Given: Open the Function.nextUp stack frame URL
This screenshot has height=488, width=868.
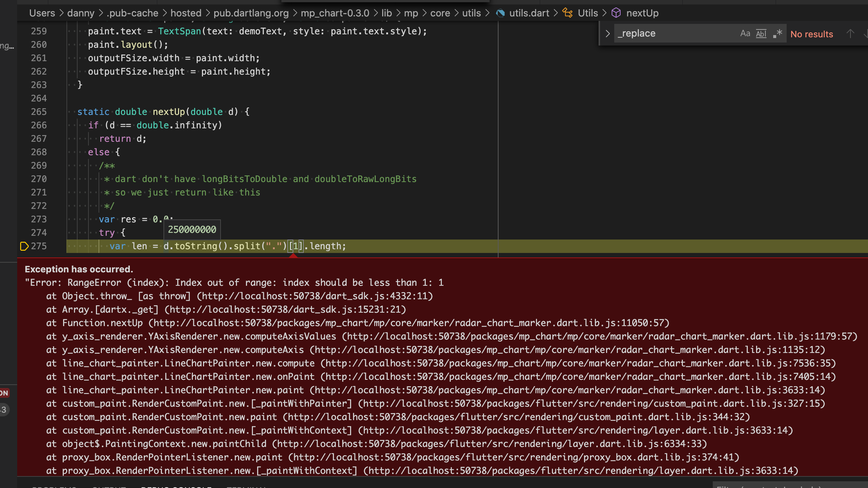Looking at the screenshot, I should click(x=409, y=323).
